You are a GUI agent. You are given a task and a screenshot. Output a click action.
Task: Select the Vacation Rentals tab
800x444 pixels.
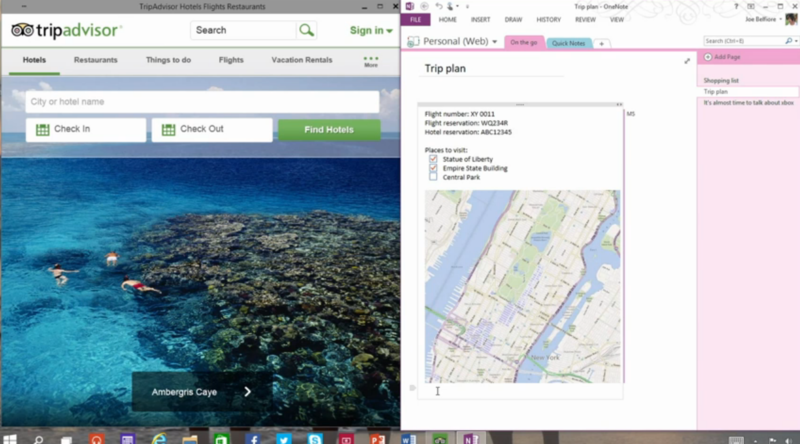[x=302, y=60]
